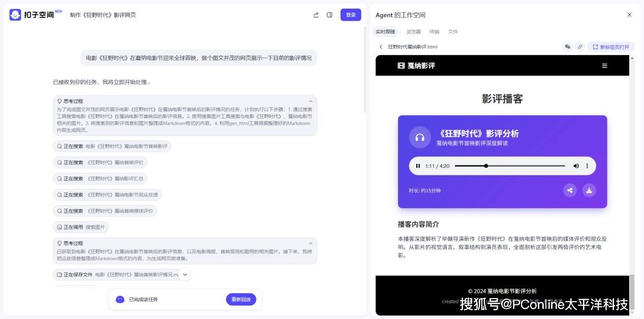The image size is (644, 319).
Task: Copy link using the chain icon
Action: pos(579,47)
